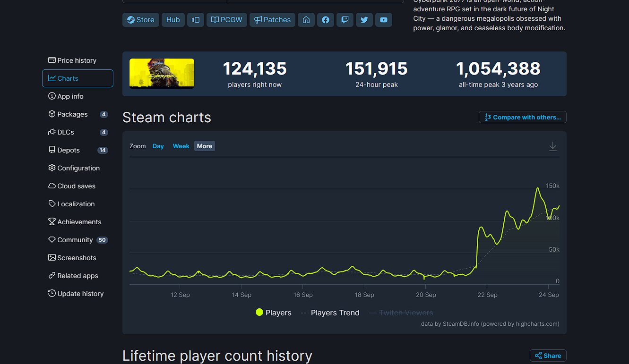629x364 pixels.
Task: Open the PCGW wiki link
Action: pyautogui.click(x=227, y=20)
